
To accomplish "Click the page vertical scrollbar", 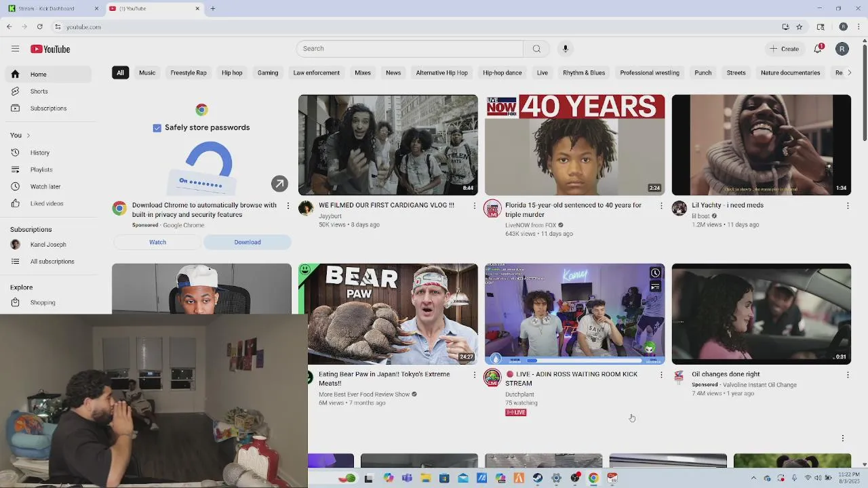I will click(x=865, y=91).
